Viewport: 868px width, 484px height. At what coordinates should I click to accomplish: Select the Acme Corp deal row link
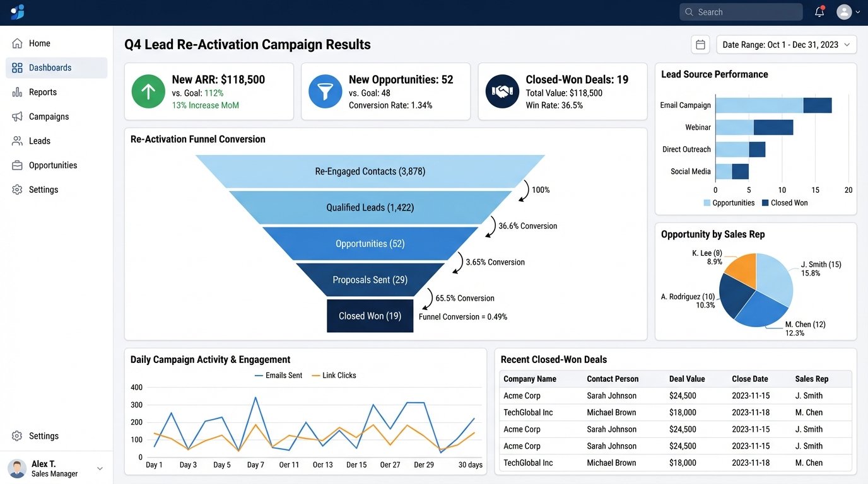pyautogui.click(x=521, y=395)
